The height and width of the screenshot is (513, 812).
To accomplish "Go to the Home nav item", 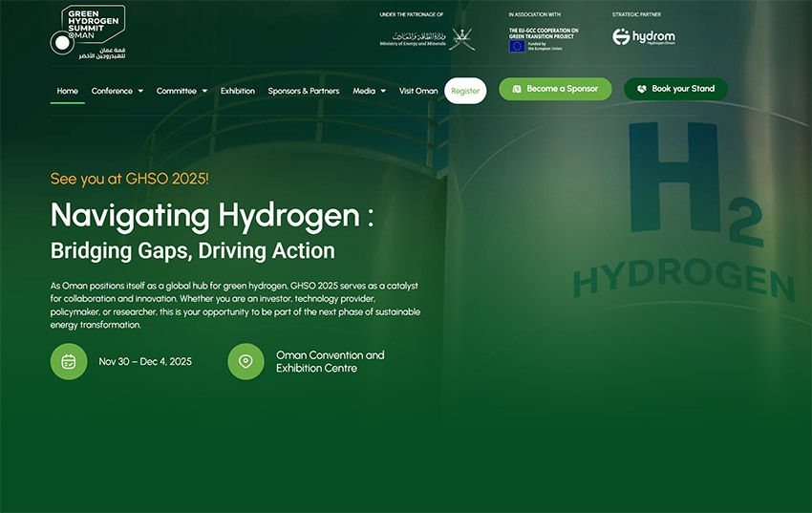I will 67,91.
